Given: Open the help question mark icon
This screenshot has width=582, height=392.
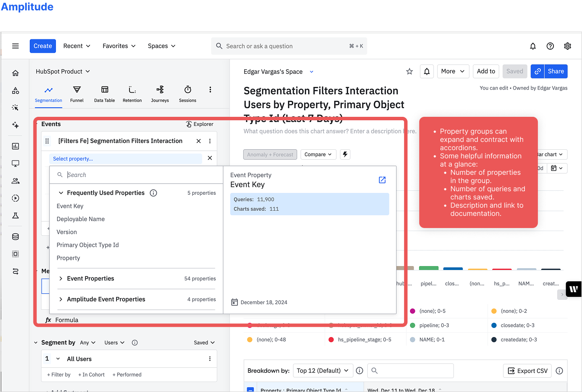Looking at the screenshot, I should (550, 46).
